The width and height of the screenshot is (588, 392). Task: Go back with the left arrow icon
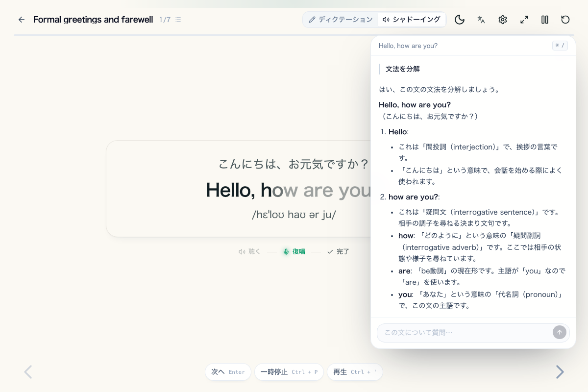pyautogui.click(x=21, y=20)
